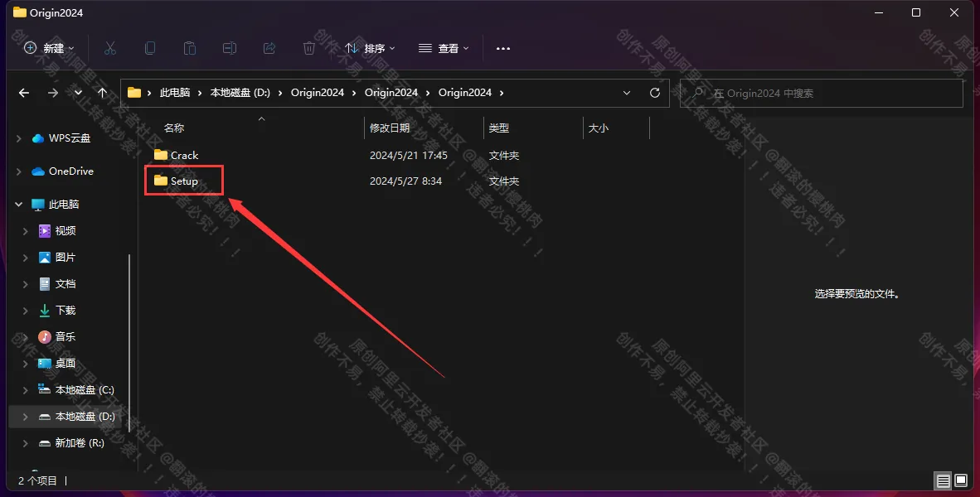Click the date 2024/5/21 17:45
This screenshot has height=497, width=980.
(409, 155)
